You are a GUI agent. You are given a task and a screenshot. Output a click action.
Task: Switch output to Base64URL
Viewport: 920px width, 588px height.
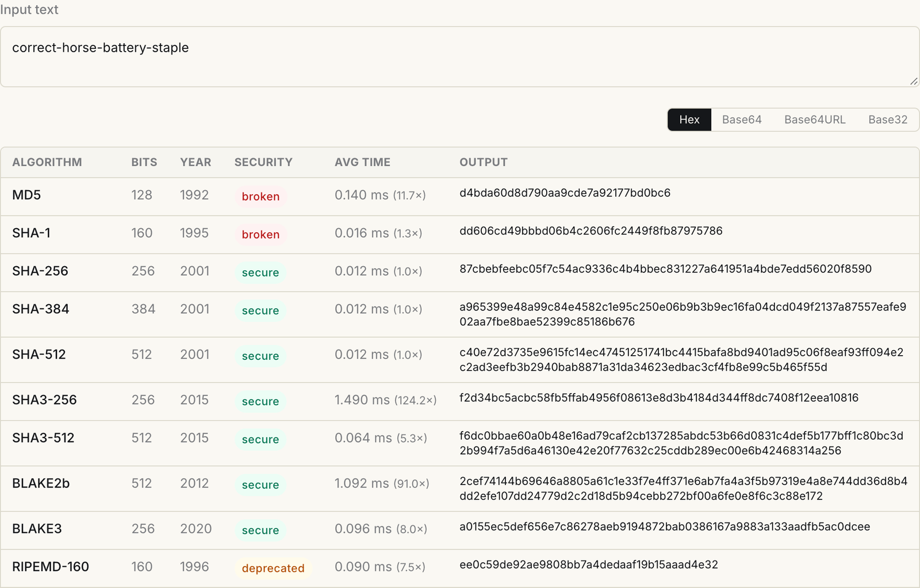815,120
